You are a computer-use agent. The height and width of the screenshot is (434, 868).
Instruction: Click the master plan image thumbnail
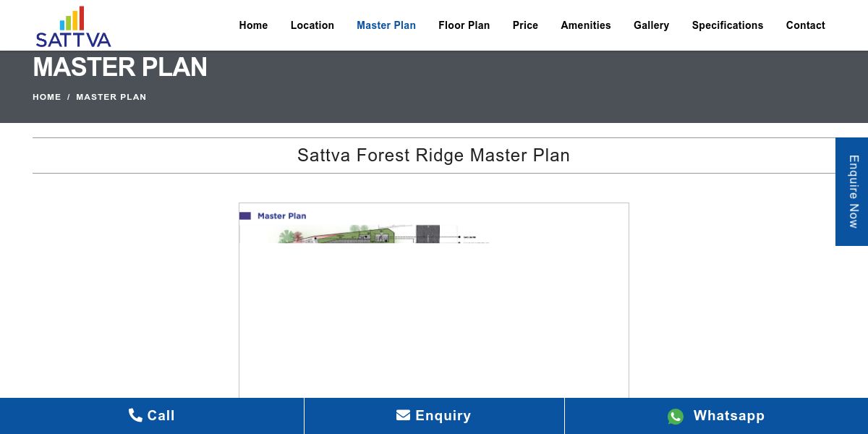(x=434, y=300)
